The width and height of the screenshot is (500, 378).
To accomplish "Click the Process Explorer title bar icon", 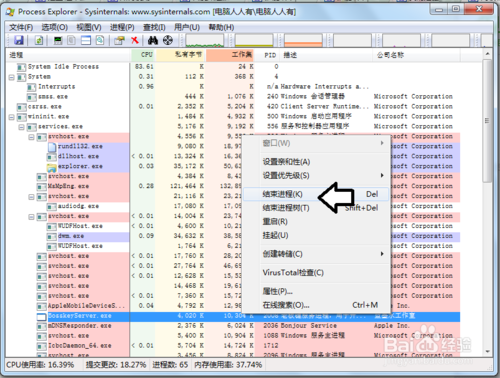I will point(10,12).
